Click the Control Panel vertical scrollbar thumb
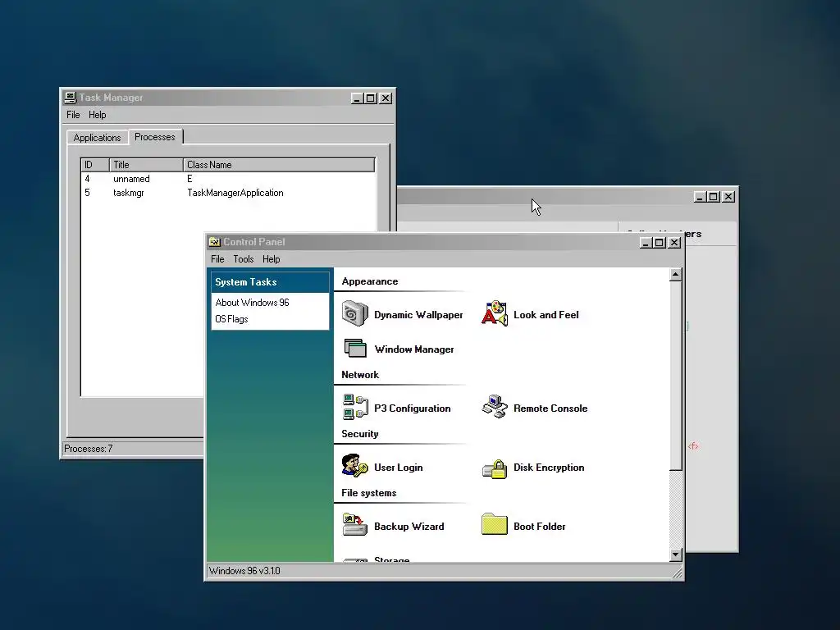The width and height of the screenshot is (840, 630). 676,376
